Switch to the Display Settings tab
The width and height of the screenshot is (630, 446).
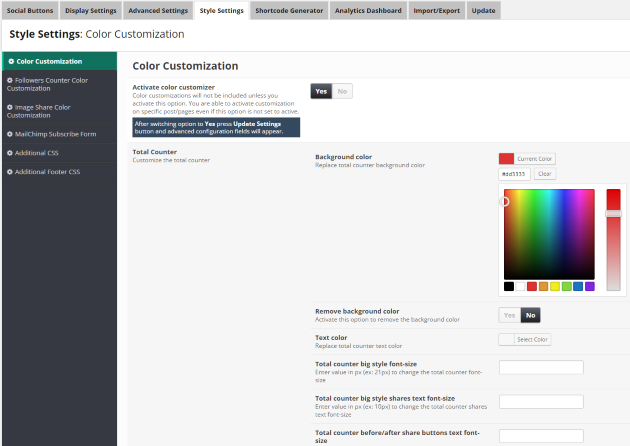pyautogui.click(x=91, y=10)
